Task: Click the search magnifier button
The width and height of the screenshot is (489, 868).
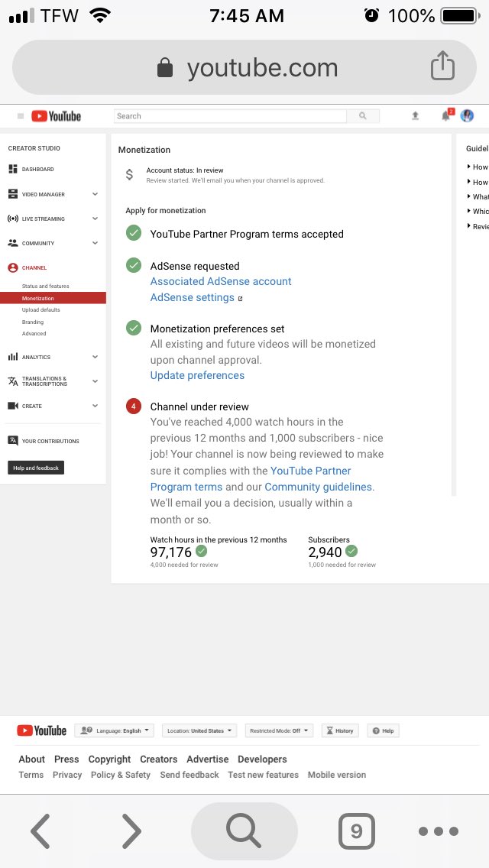Action: tap(363, 116)
